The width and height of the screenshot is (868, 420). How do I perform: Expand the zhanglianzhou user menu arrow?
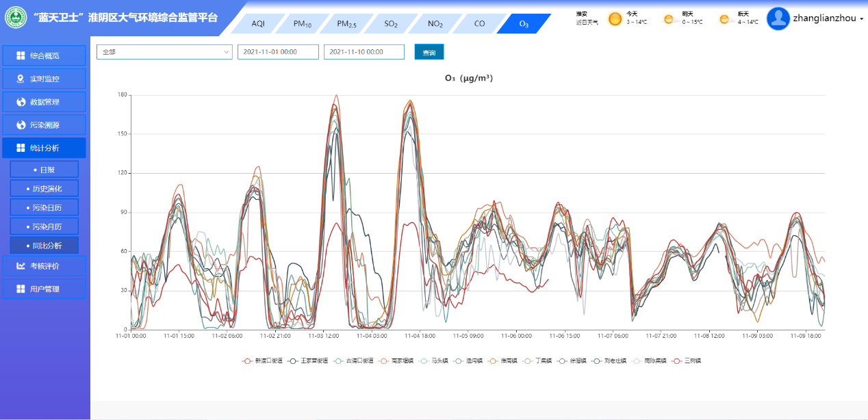(861, 19)
